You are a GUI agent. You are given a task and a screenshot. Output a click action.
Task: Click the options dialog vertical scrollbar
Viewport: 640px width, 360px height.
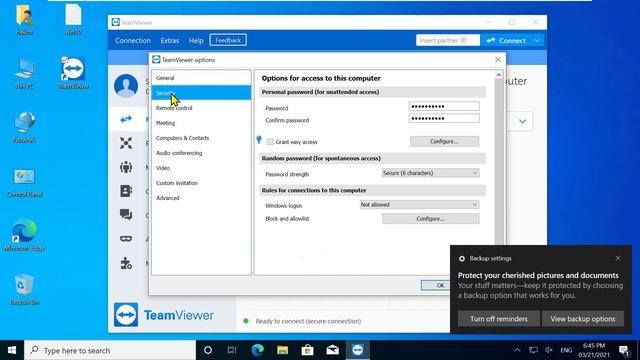coord(499,163)
